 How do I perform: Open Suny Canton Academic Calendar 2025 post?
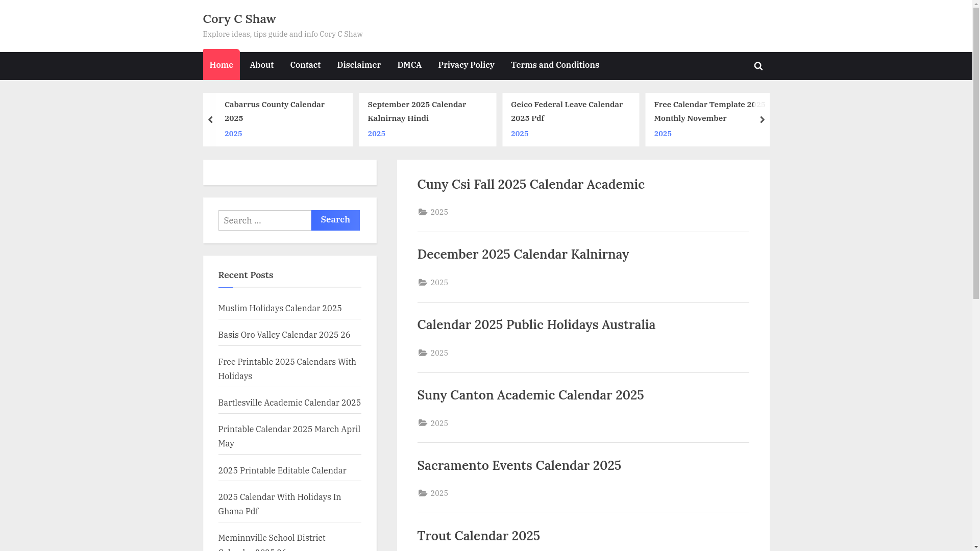(x=531, y=395)
